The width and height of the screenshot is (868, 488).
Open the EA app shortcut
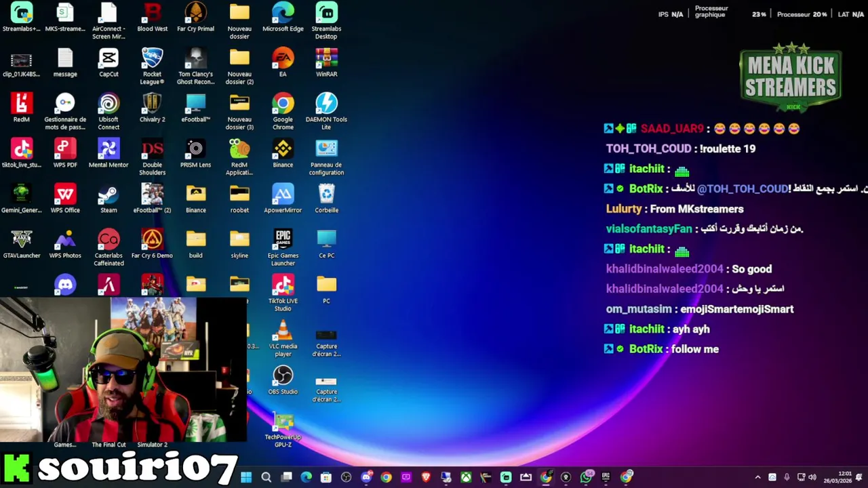click(x=283, y=63)
